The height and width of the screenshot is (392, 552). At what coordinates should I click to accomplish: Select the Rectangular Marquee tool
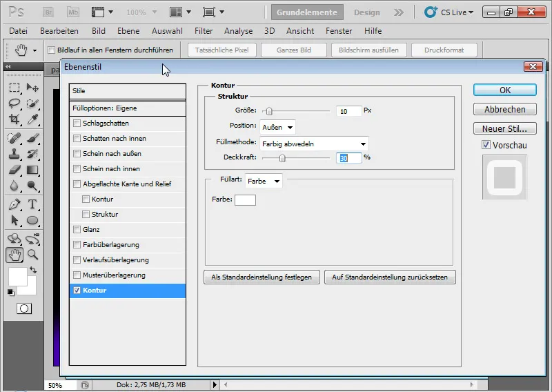pyautogui.click(x=14, y=88)
